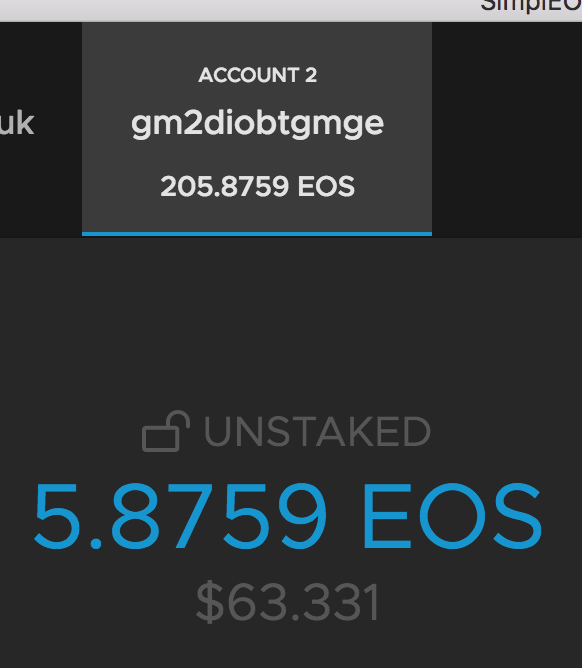582x668 pixels.
Task: Select the Account 2 tab
Action: click(x=257, y=129)
